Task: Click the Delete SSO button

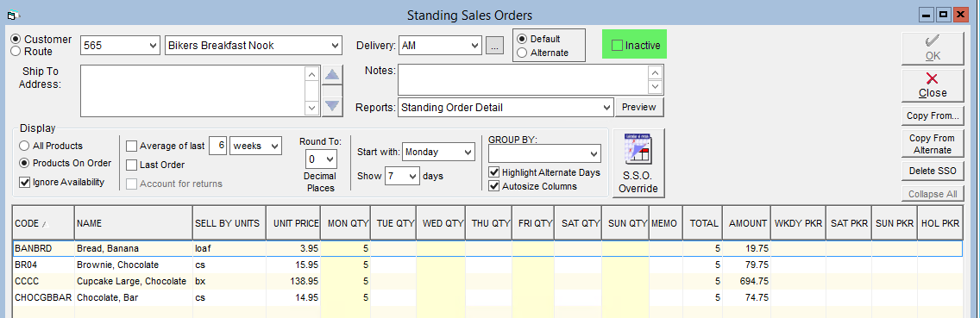Action: tap(932, 171)
